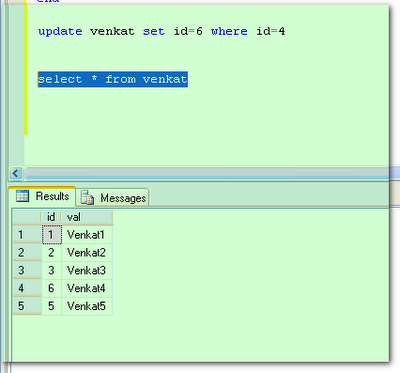400x373 pixels.
Task: Select row header 5 in results
Action: pos(27,306)
